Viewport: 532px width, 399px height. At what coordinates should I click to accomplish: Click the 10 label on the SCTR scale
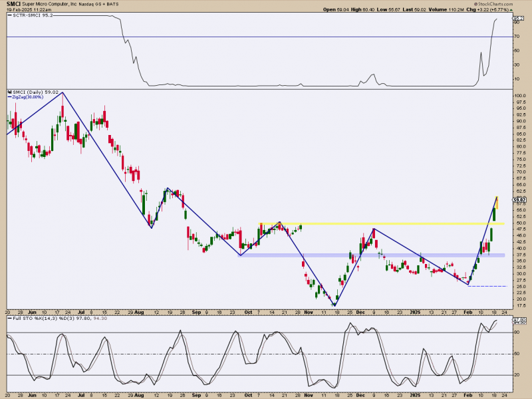[x=517, y=79]
